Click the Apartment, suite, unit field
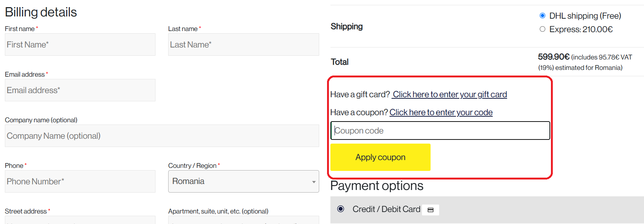Viewport: 644px width, 224px height. 243,220
